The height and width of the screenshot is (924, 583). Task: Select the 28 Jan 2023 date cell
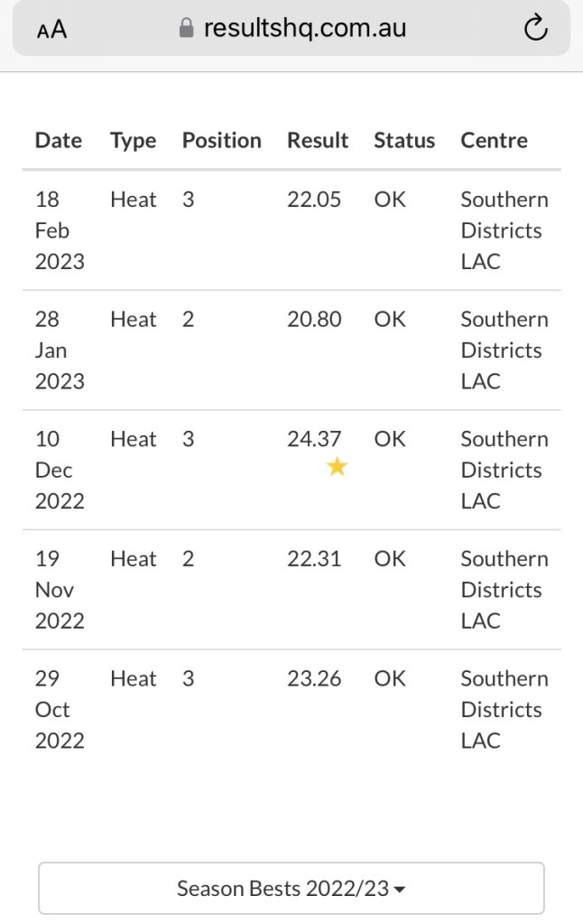[x=59, y=350]
